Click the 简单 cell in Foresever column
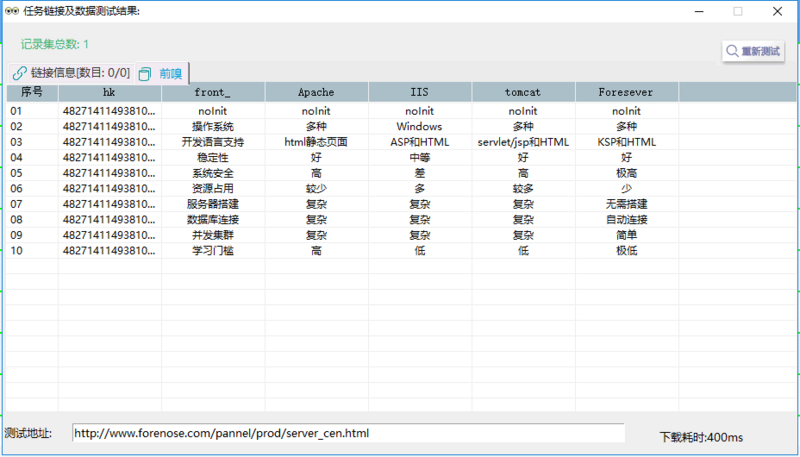The height and width of the screenshot is (457, 800). (x=627, y=235)
